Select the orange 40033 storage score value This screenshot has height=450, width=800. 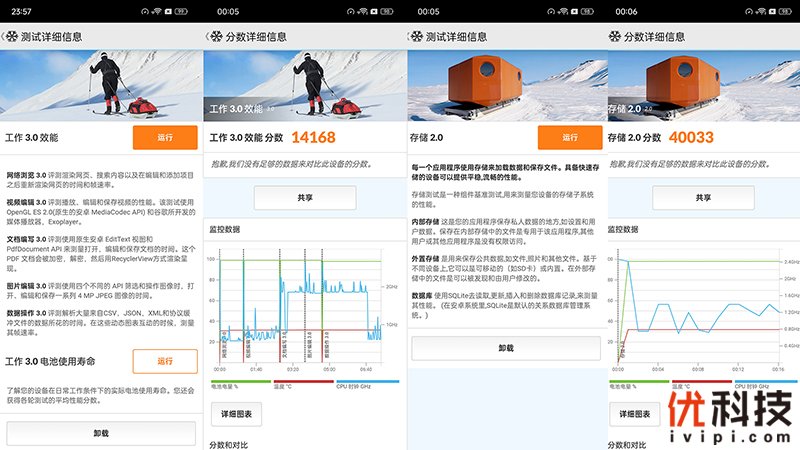point(691,137)
